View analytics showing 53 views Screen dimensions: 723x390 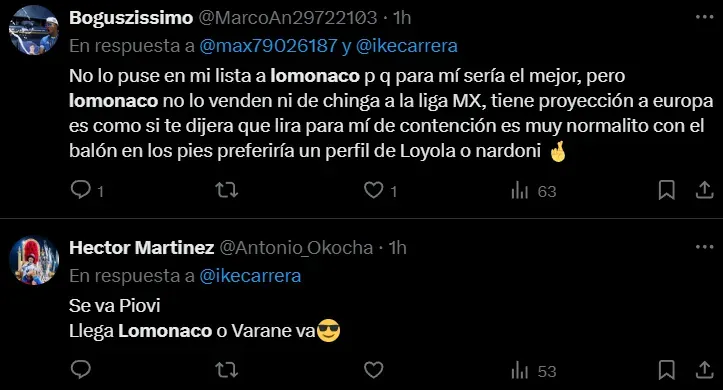pos(533,371)
